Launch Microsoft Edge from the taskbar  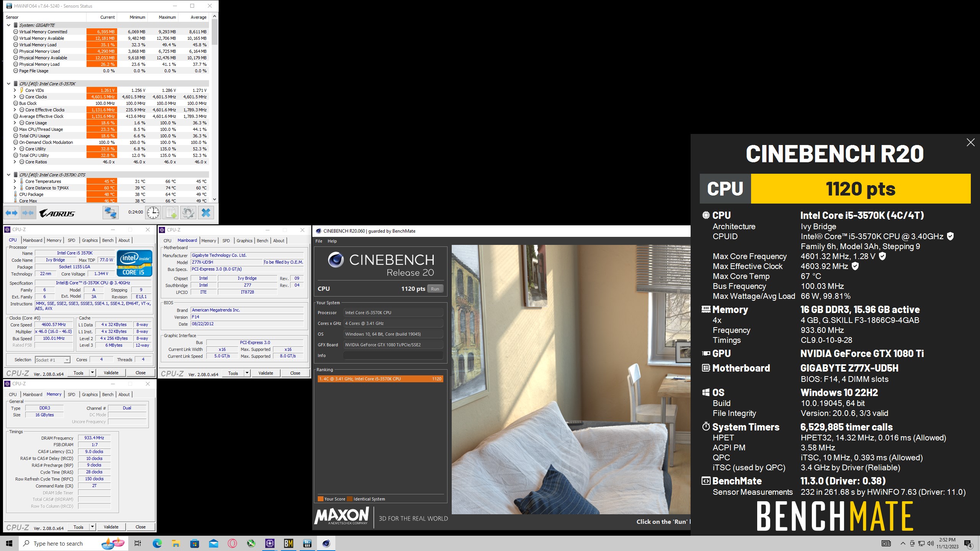pos(157,543)
